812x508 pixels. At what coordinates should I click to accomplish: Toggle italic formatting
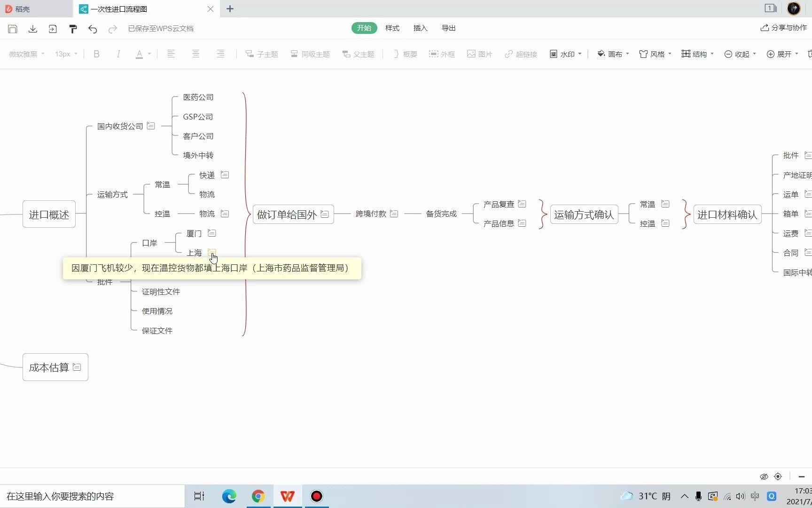click(x=118, y=54)
